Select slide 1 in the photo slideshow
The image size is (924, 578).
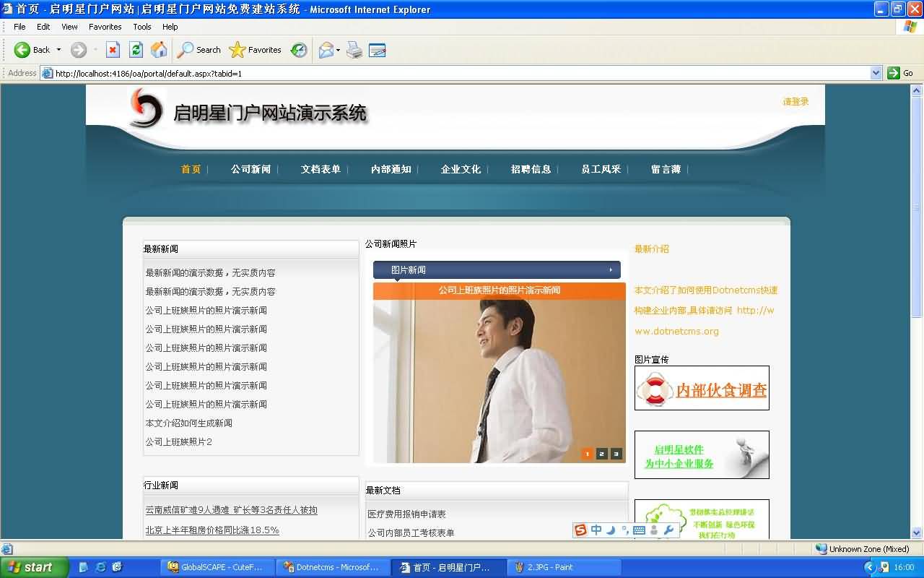click(587, 454)
